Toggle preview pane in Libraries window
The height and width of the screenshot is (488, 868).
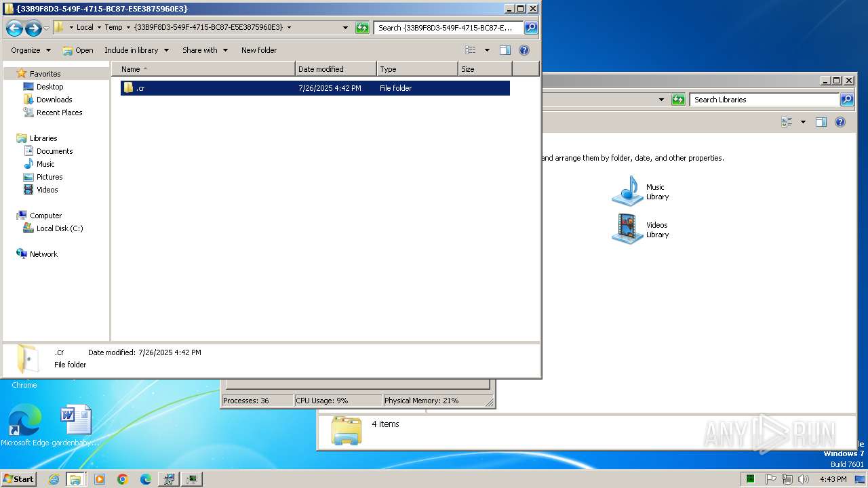(x=821, y=122)
